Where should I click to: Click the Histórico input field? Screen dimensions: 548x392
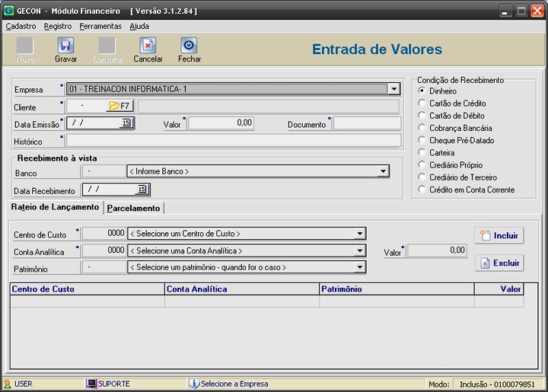tap(234, 141)
